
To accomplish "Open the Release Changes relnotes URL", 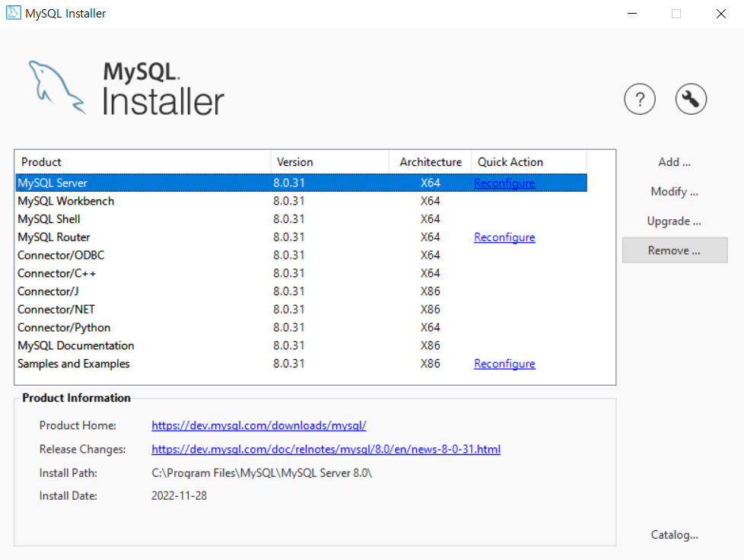I will pos(326,450).
